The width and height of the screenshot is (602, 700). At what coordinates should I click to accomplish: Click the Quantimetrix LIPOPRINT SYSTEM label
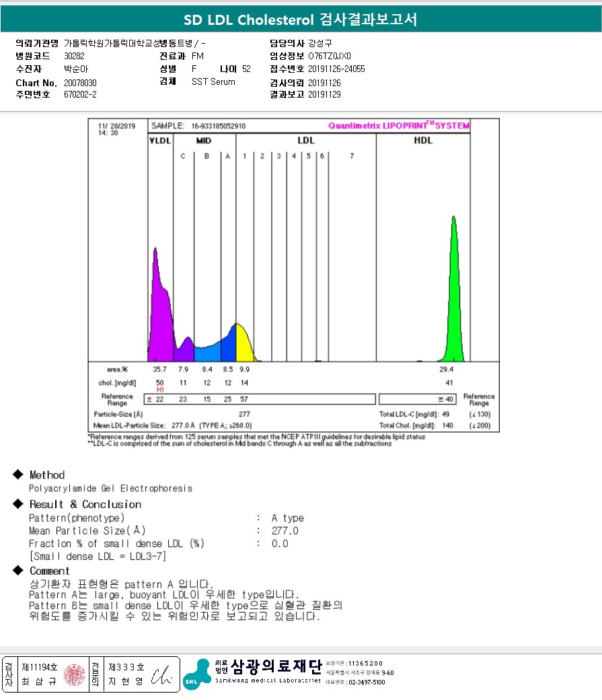pos(399,125)
